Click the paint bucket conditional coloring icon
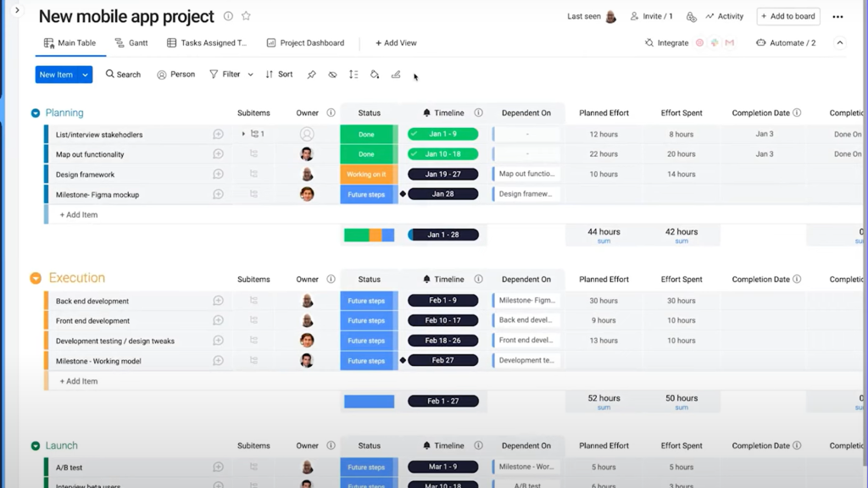Viewport: 868px width, 488px height. (x=375, y=75)
